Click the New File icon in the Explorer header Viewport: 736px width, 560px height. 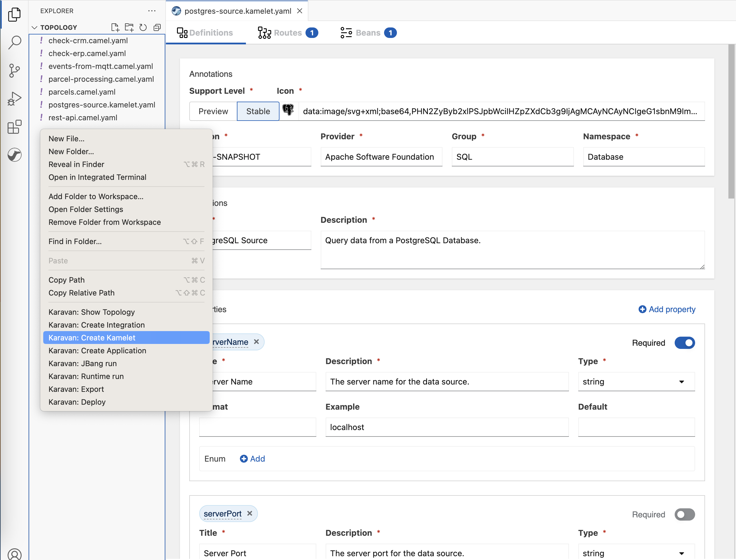point(115,27)
